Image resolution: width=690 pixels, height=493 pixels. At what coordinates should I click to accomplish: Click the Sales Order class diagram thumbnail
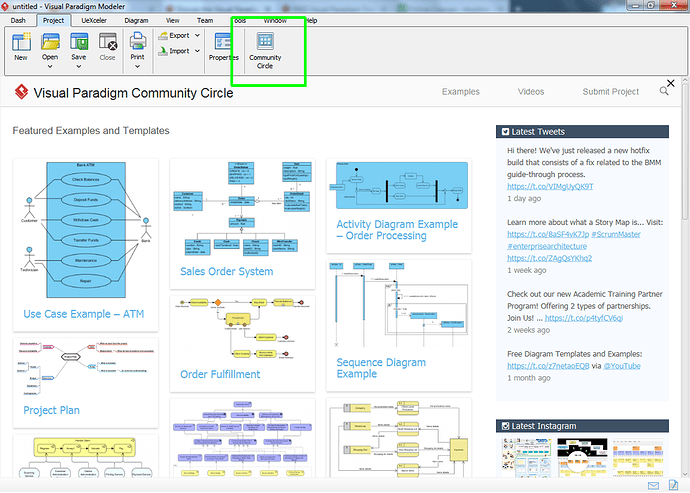(x=242, y=209)
